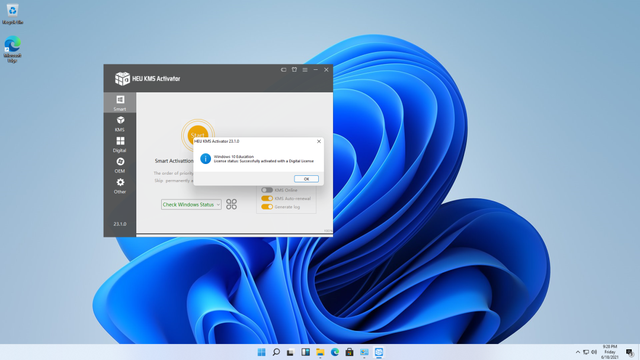Open the Windows Start menu
Image resolution: width=640 pixels, height=360 pixels.
[x=262, y=352]
